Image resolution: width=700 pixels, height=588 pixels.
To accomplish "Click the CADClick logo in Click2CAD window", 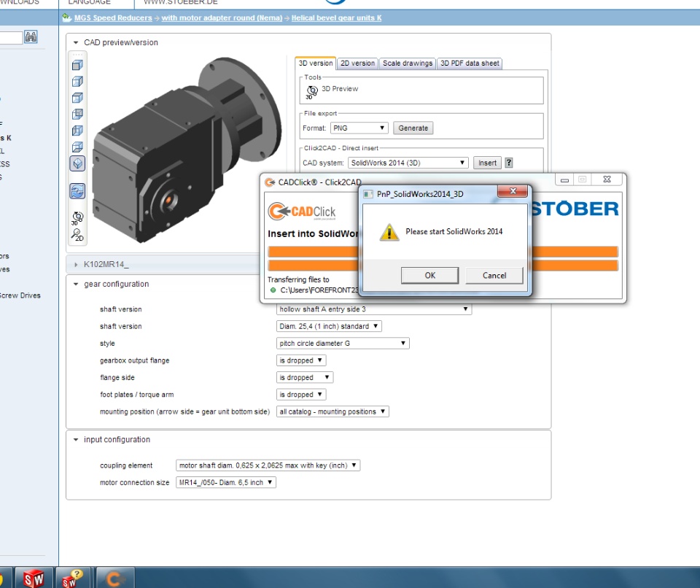I will click(302, 212).
